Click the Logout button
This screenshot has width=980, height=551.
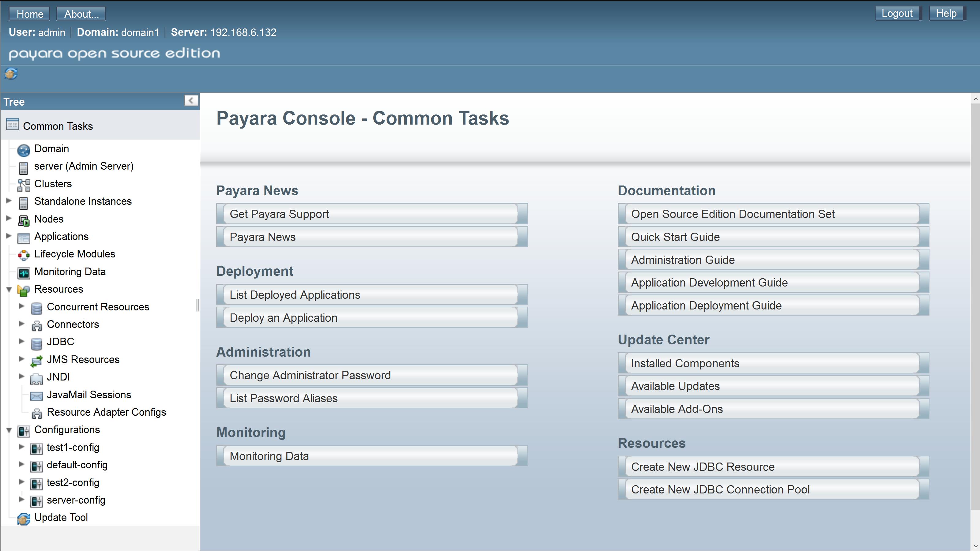coord(897,13)
